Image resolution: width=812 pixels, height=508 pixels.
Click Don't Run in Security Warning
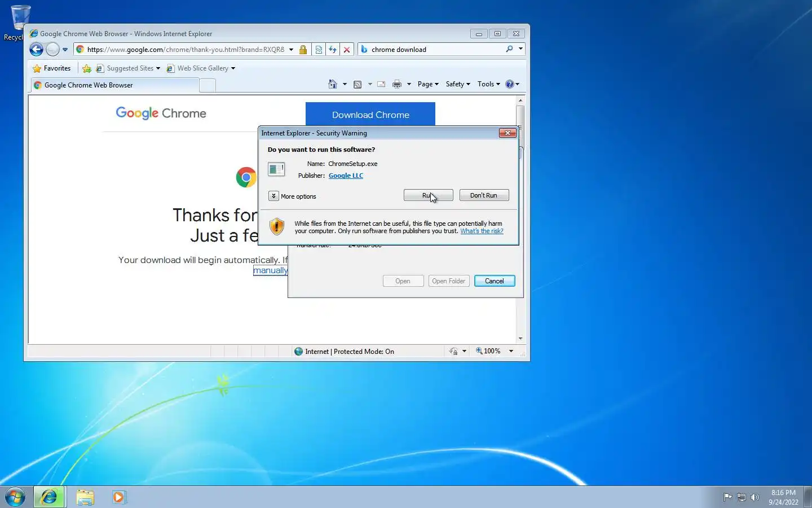click(x=484, y=195)
